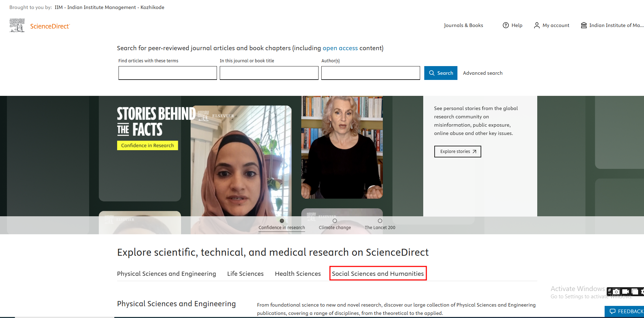Screen dimensions: 644x318
Task: Switch to Social Sciences and Humanities tab
Action: coord(378,274)
